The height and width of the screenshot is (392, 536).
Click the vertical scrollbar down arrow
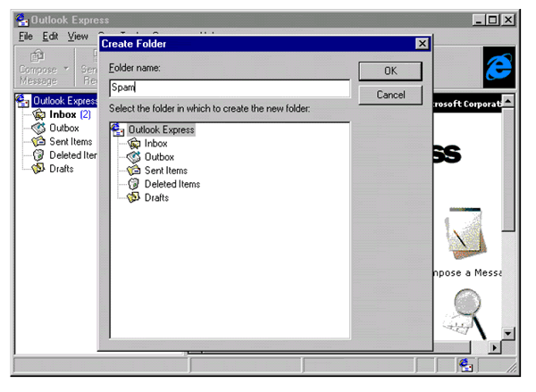[508, 333]
